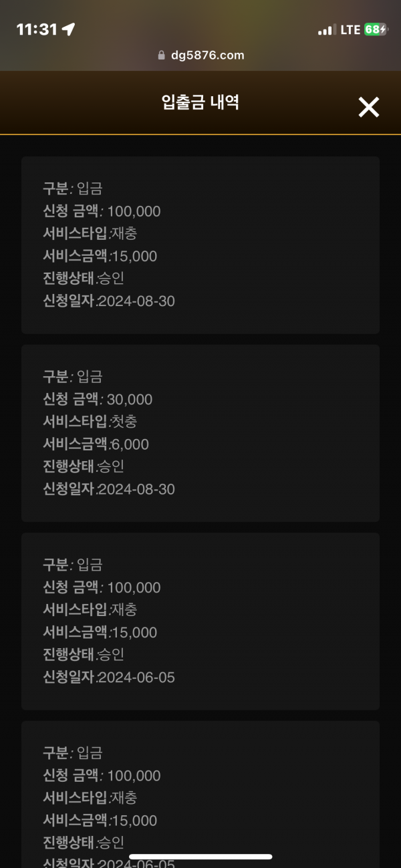Tap the LTE network indicator
The image size is (401, 868).
pyautogui.click(x=350, y=30)
